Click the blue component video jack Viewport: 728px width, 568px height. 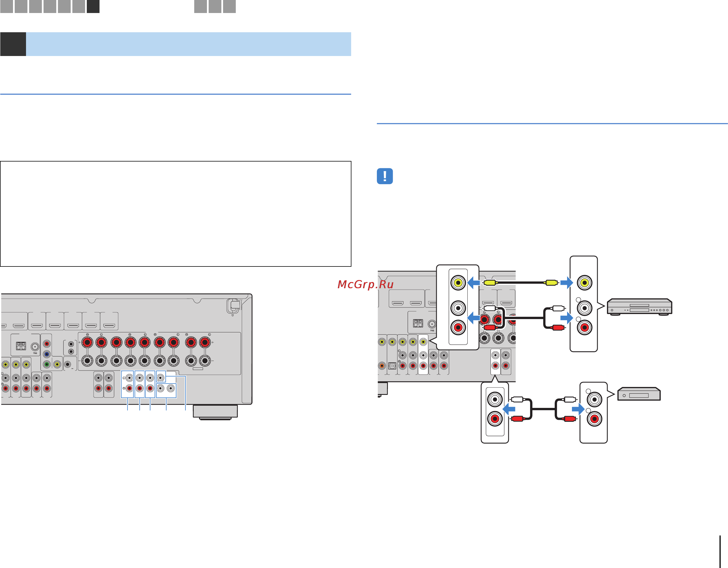pos(47,354)
